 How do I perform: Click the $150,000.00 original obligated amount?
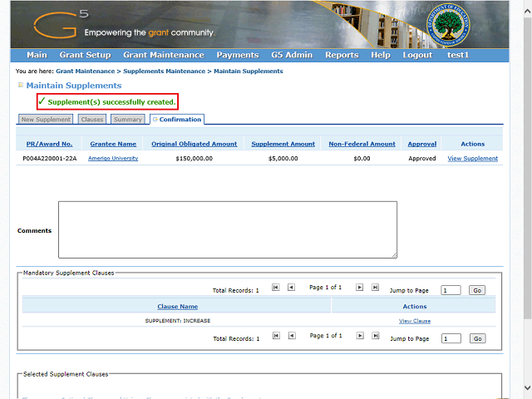(194, 159)
